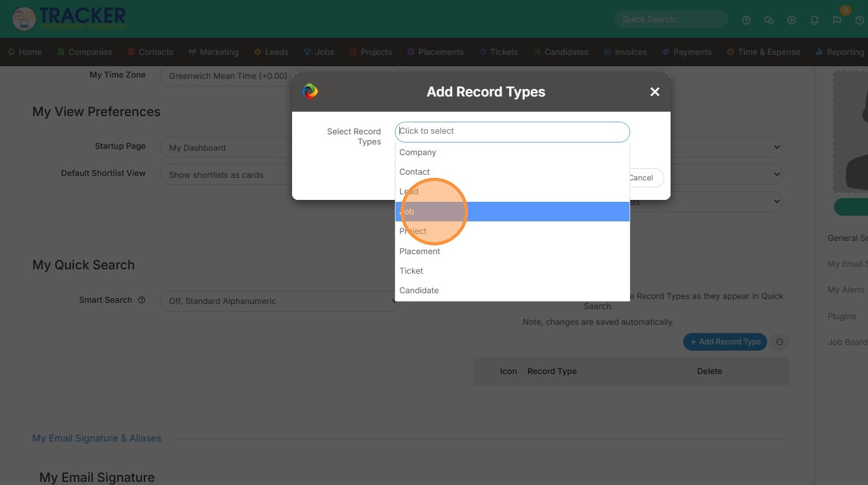
Task: Click the Projects icon in navigation bar
Action: coord(353,52)
